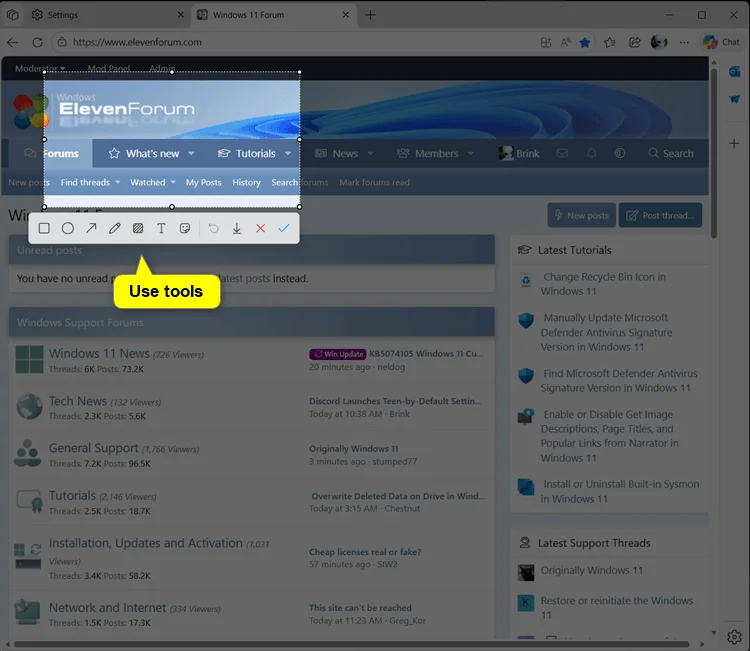Select the arrow drawing tool
Screen dimensions: 750x651
[x=91, y=228]
